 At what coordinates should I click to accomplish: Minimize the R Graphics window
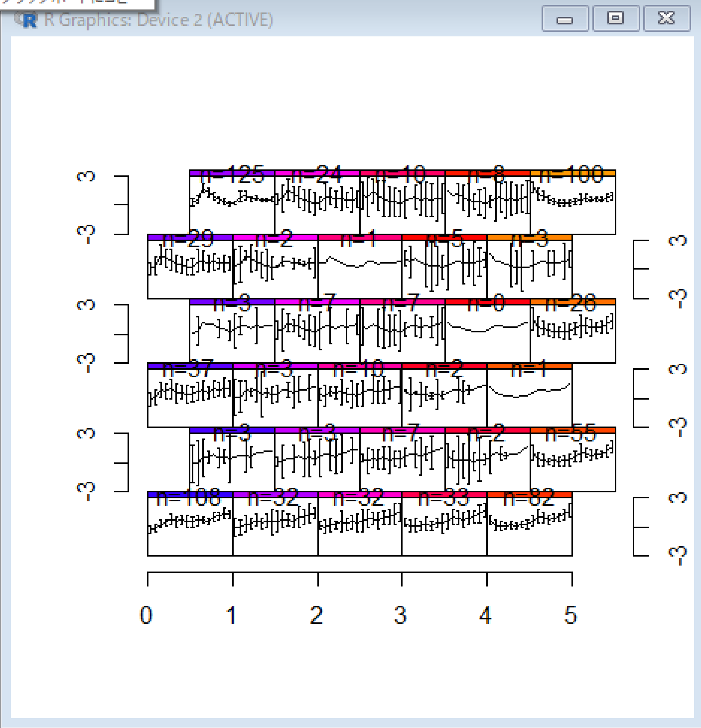point(564,19)
